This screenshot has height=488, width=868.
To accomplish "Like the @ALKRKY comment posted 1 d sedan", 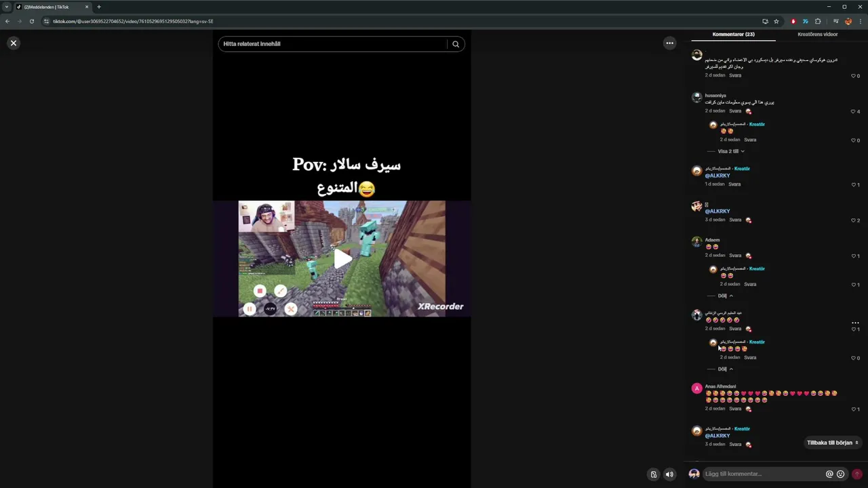I will 853,184.
